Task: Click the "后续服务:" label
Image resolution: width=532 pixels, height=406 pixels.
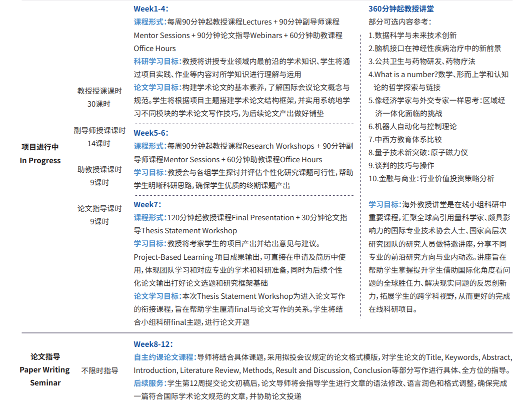Action: (x=150, y=383)
